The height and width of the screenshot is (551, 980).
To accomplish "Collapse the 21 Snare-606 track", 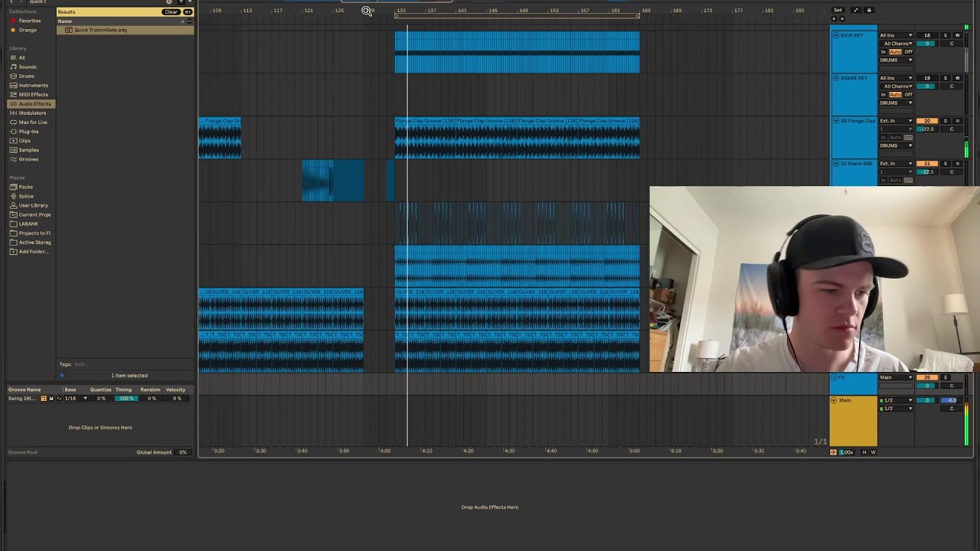I will pos(836,164).
